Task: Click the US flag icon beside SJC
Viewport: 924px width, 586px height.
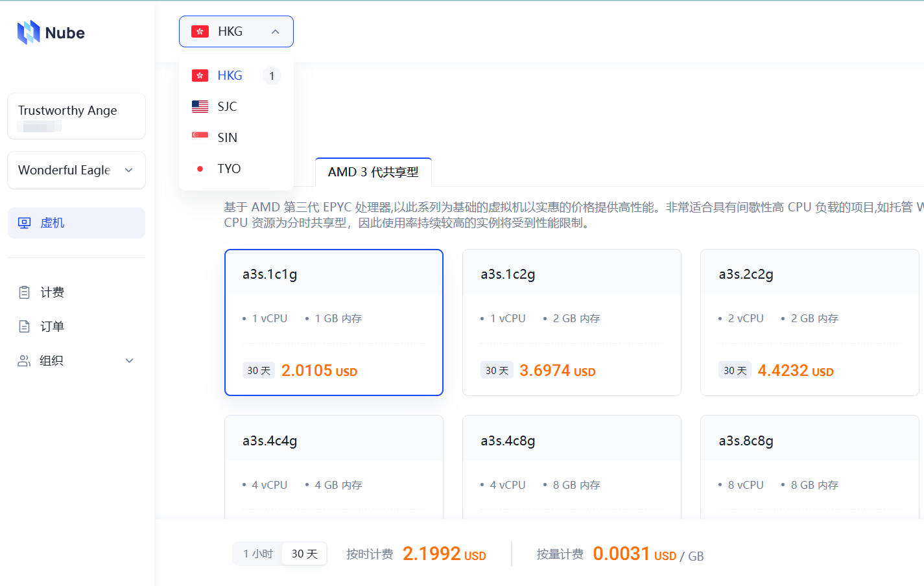Action: pyautogui.click(x=200, y=106)
